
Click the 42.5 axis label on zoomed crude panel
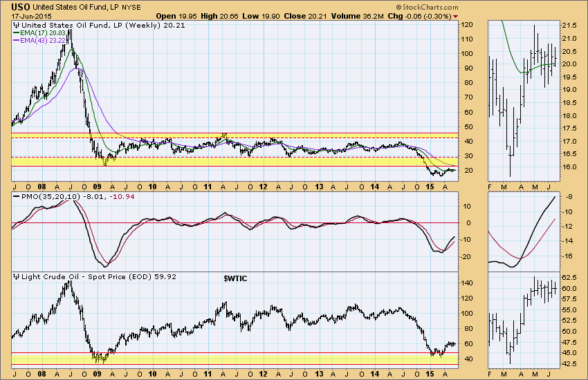(x=569, y=363)
